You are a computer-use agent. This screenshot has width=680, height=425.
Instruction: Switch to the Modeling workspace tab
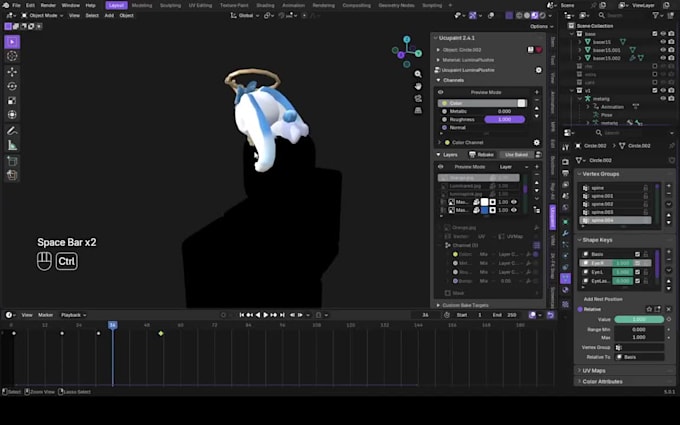click(x=142, y=5)
